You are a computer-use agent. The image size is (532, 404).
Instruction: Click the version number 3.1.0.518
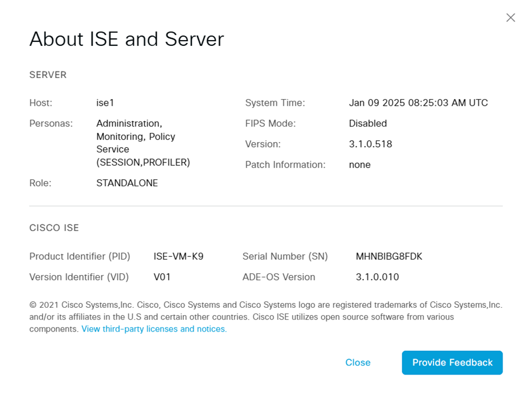pos(370,144)
